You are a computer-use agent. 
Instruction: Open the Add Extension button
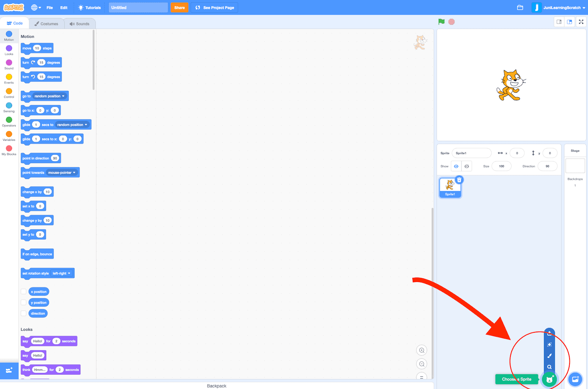9,370
